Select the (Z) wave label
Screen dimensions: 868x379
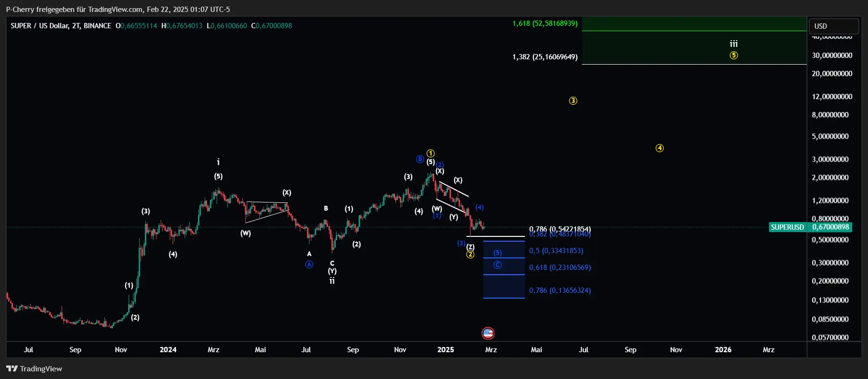tap(471, 246)
